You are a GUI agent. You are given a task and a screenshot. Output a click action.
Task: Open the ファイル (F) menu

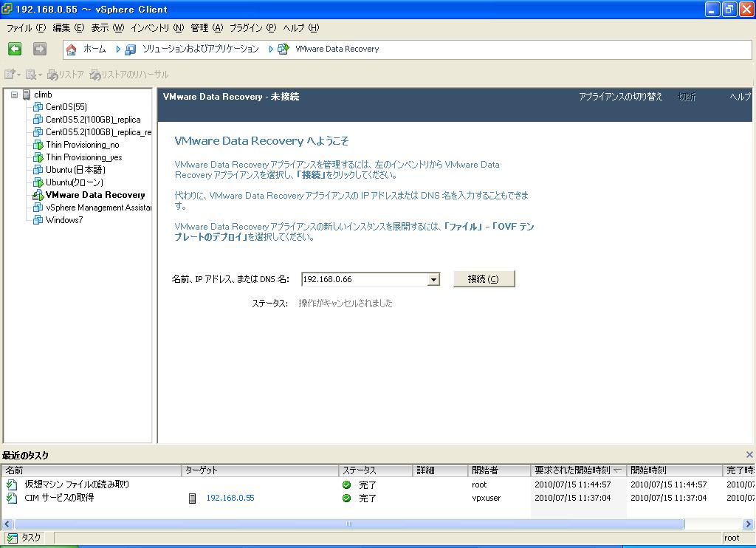click(26, 28)
